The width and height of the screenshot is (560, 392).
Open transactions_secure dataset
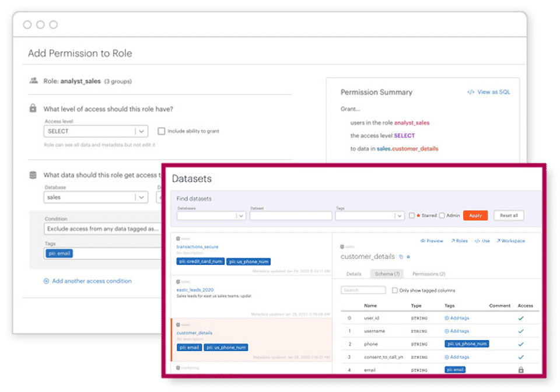[197, 247]
